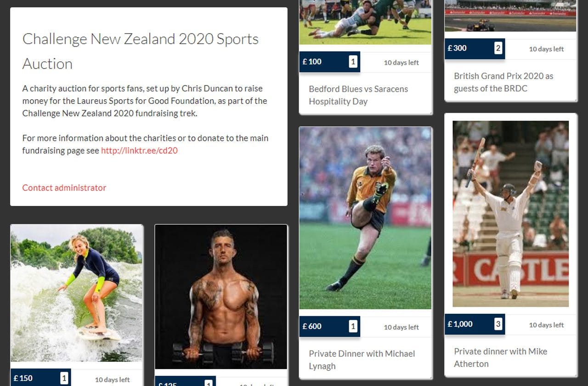This screenshot has width=588, height=386.
Task: Click the £150 bid price on wakesurfing item
Action: coord(23,378)
